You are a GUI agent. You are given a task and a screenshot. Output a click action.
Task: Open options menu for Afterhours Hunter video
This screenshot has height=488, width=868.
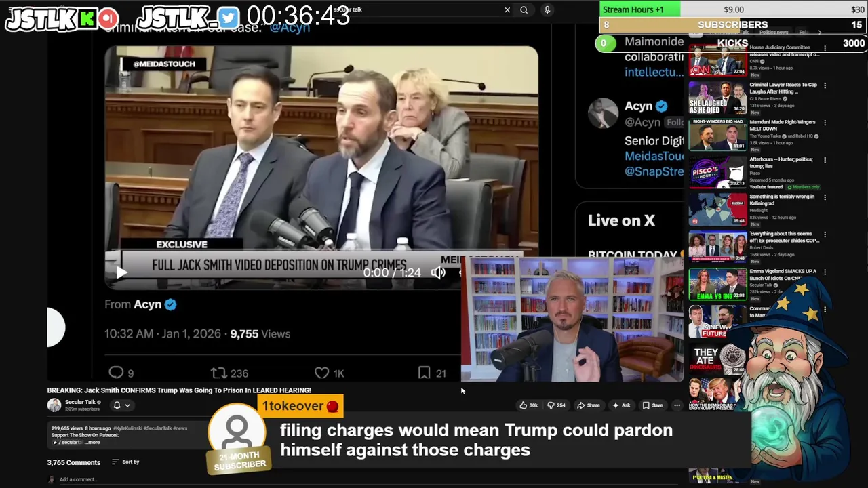click(825, 160)
